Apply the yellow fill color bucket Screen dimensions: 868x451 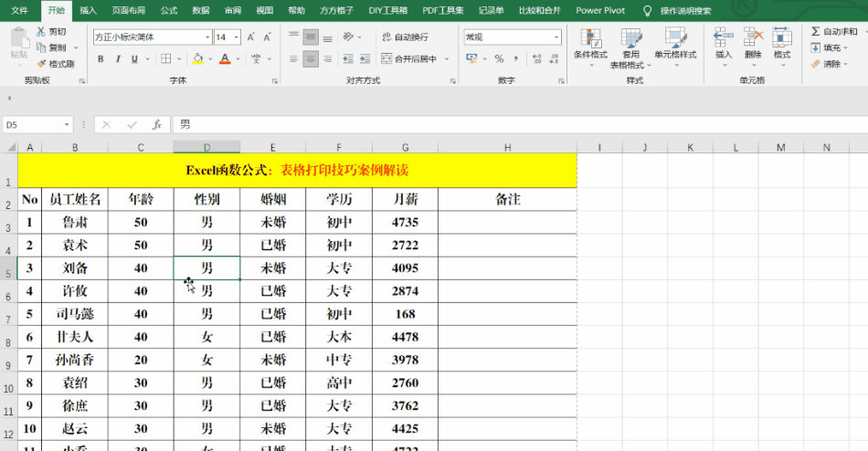point(197,58)
